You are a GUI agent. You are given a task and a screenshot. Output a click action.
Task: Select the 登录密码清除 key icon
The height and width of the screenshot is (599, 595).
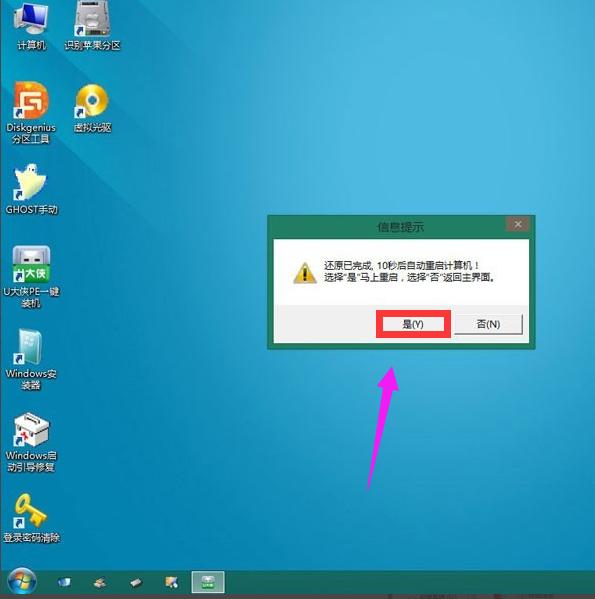pos(31,518)
